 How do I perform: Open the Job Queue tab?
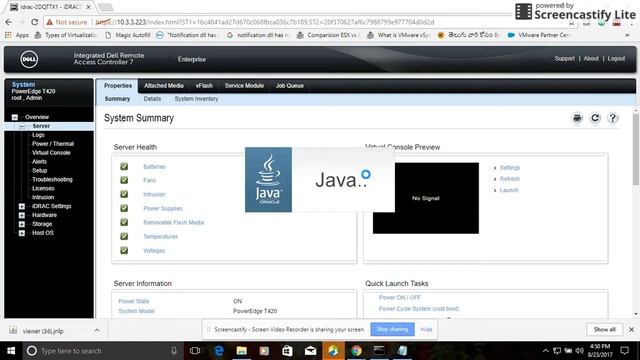[289, 86]
